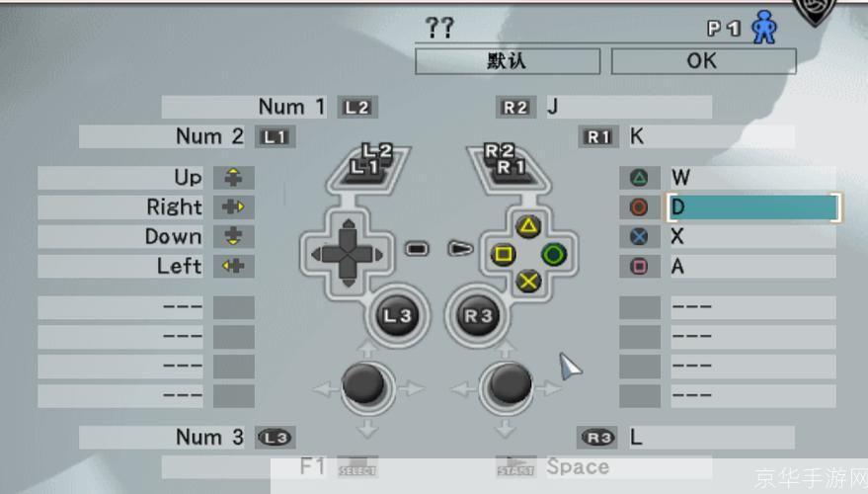Confirm settings with the OK button
This screenshot has width=868, height=494.
[704, 61]
